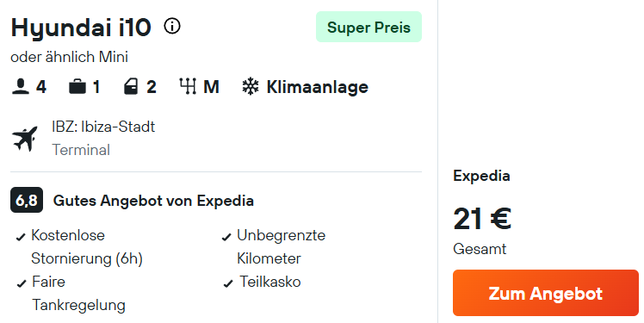The height and width of the screenshot is (323, 644).
Task: Click the car doors icon
Action: click(131, 87)
